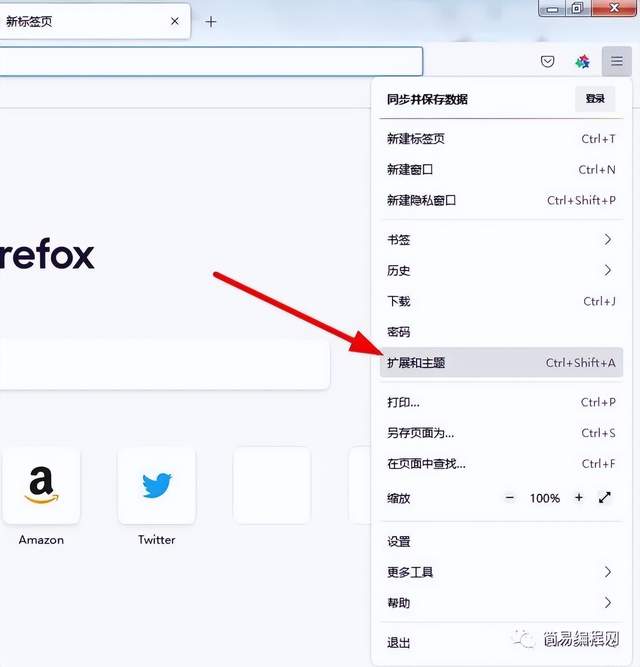This screenshot has height=667, width=640.
Task: Open a new tab with plus button
Action: (x=211, y=21)
